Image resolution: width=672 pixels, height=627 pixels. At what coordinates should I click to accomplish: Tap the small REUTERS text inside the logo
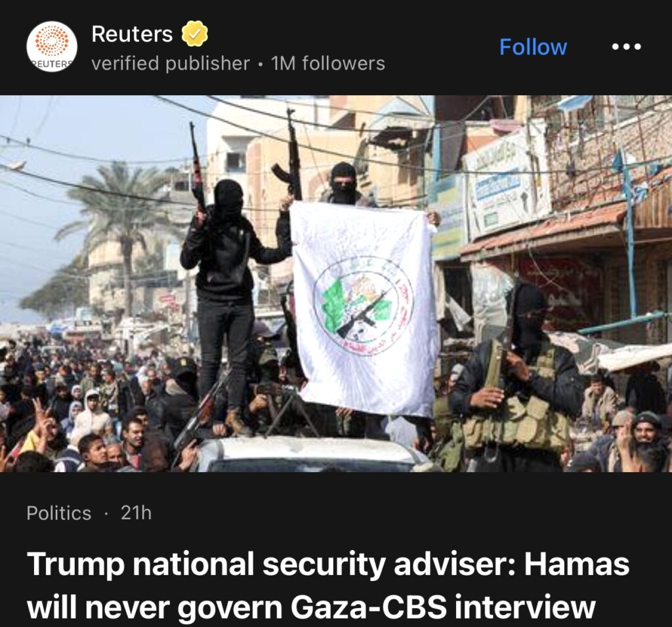tap(52, 64)
